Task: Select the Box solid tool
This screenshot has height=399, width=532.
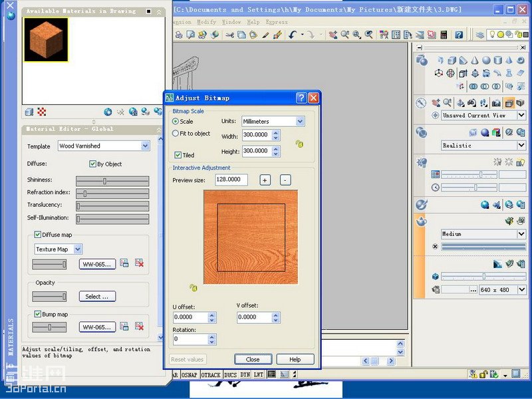Action: click(x=452, y=61)
